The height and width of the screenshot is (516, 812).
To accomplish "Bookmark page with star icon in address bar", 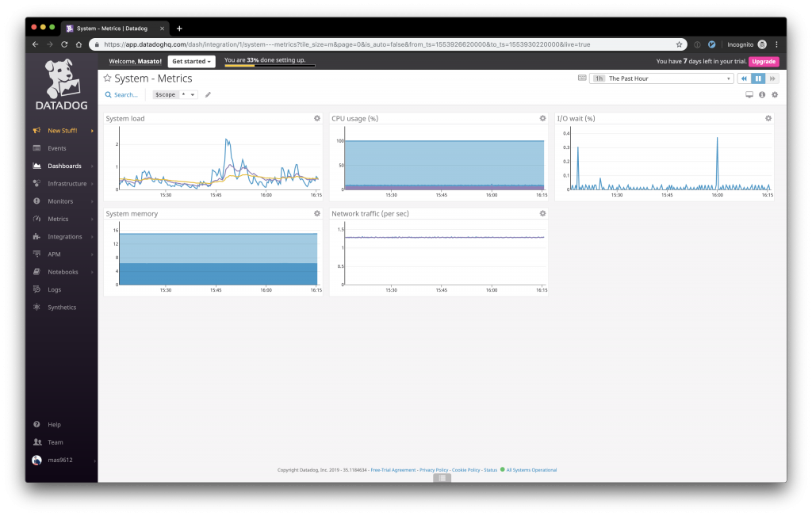I will [x=679, y=44].
